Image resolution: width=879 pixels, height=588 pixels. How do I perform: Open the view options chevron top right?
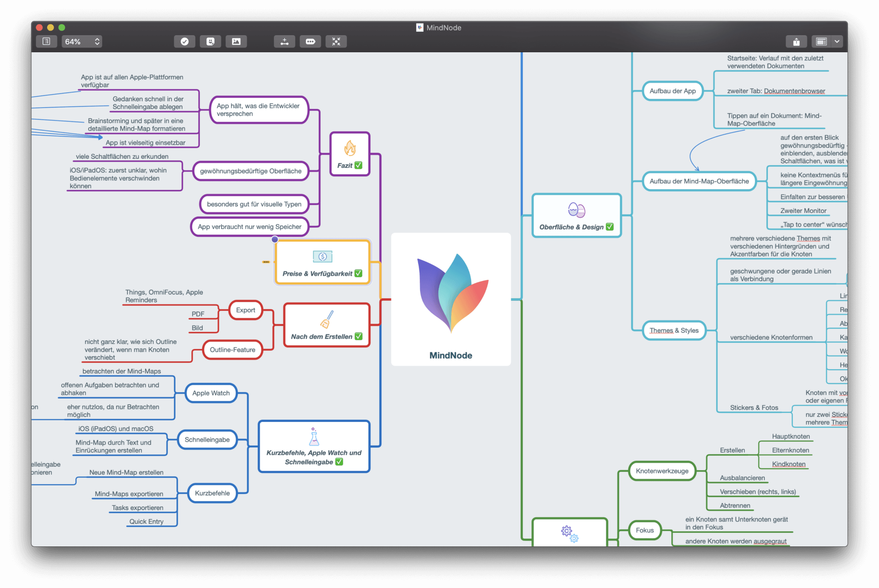click(x=836, y=41)
